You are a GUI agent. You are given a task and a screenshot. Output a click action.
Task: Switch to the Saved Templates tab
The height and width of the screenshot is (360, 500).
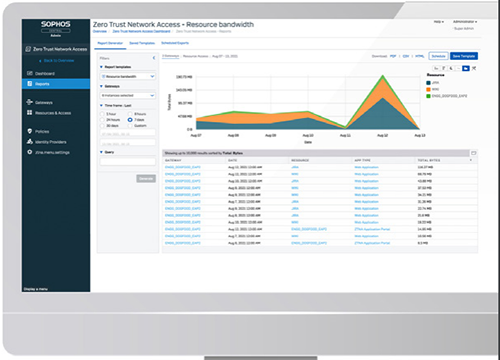[x=142, y=43]
